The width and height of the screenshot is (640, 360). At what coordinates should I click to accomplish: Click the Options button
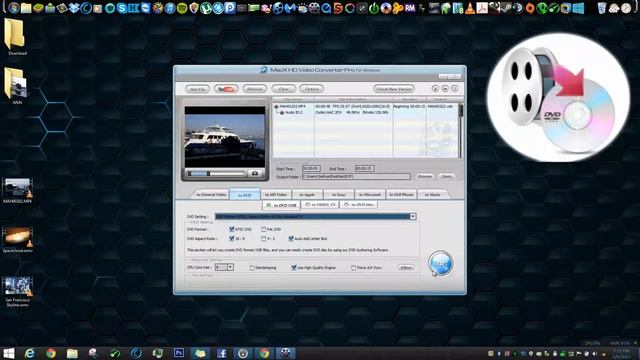tap(311, 89)
